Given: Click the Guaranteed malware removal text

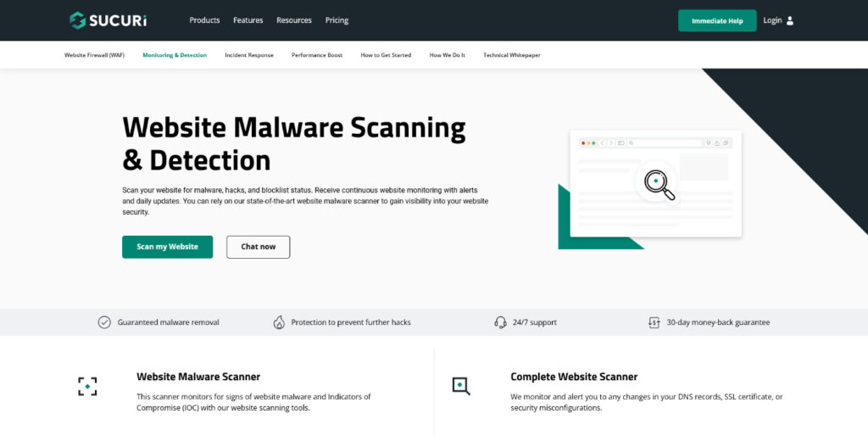Looking at the screenshot, I should 169,322.
